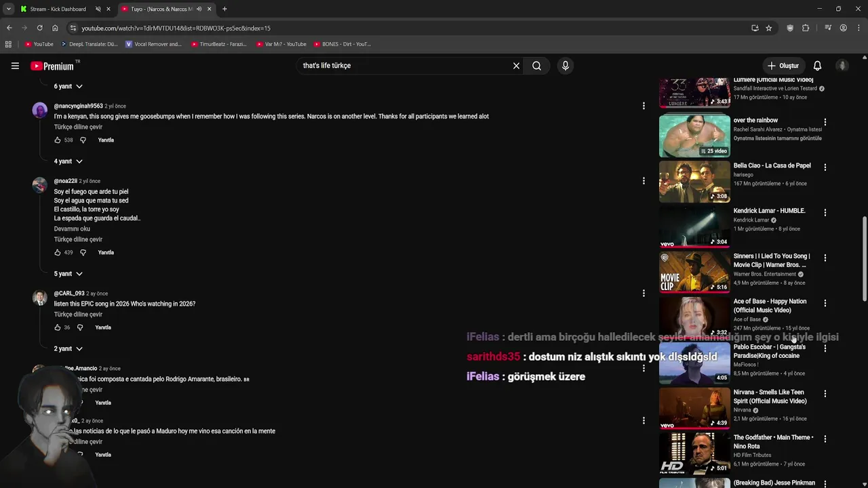This screenshot has height=488, width=868.
Task: Reply to @CARL_093 with Yanıtla
Action: [x=103, y=327]
